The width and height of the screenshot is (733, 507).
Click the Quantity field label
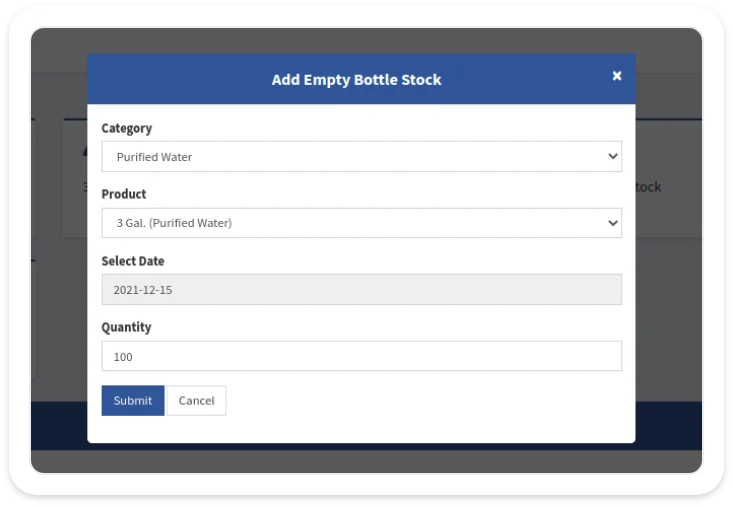pyautogui.click(x=126, y=327)
